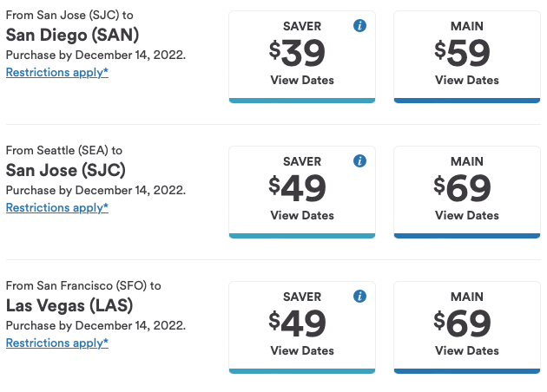This screenshot has height=392, width=547.
Task: Open Restrictions apply link for Las Vegas route
Action: (x=57, y=343)
